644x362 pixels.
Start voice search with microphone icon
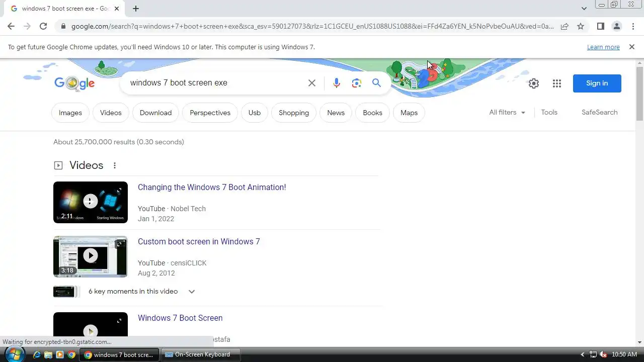tap(337, 83)
